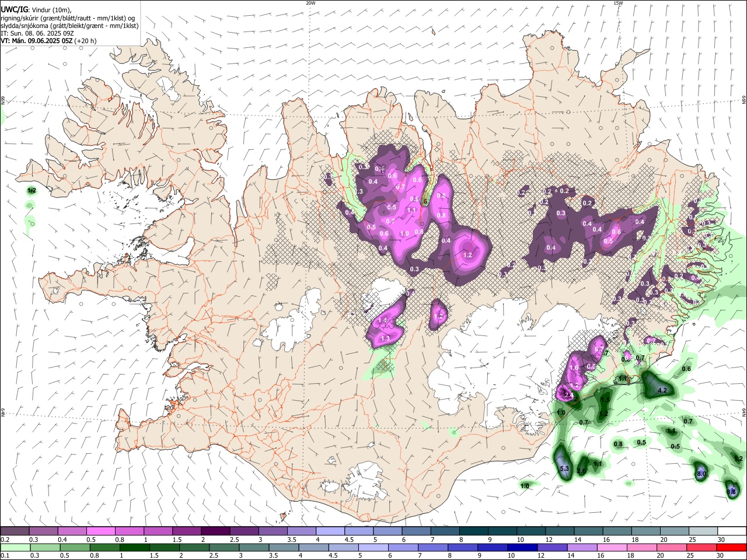
Task: Pick upper legend swatch between 8 and 9
Action: coord(474,531)
